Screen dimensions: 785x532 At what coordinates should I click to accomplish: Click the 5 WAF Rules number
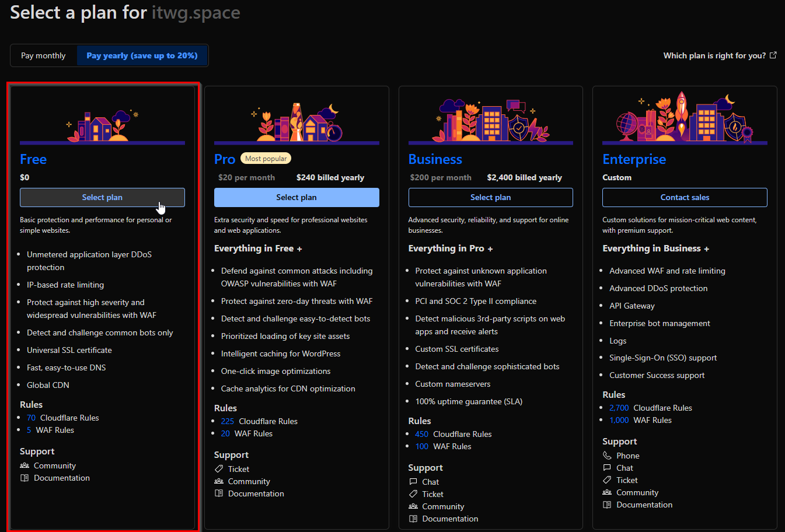tap(29, 430)
